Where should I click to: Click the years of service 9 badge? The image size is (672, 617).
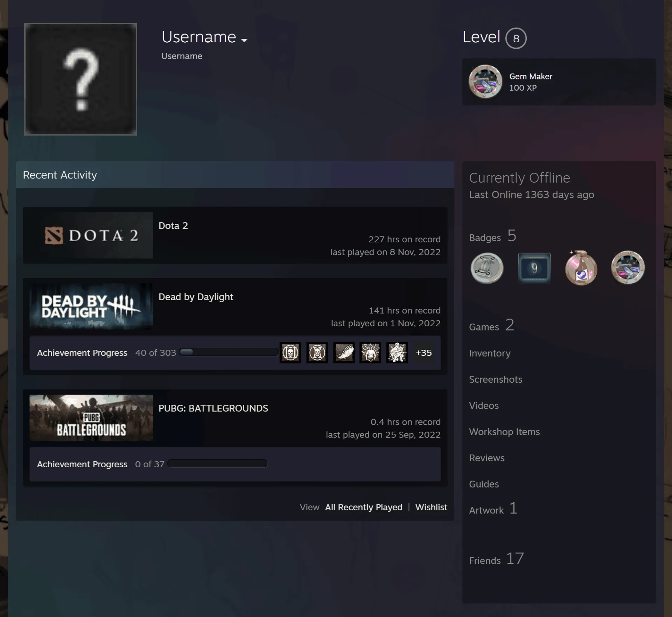point(534,268)
